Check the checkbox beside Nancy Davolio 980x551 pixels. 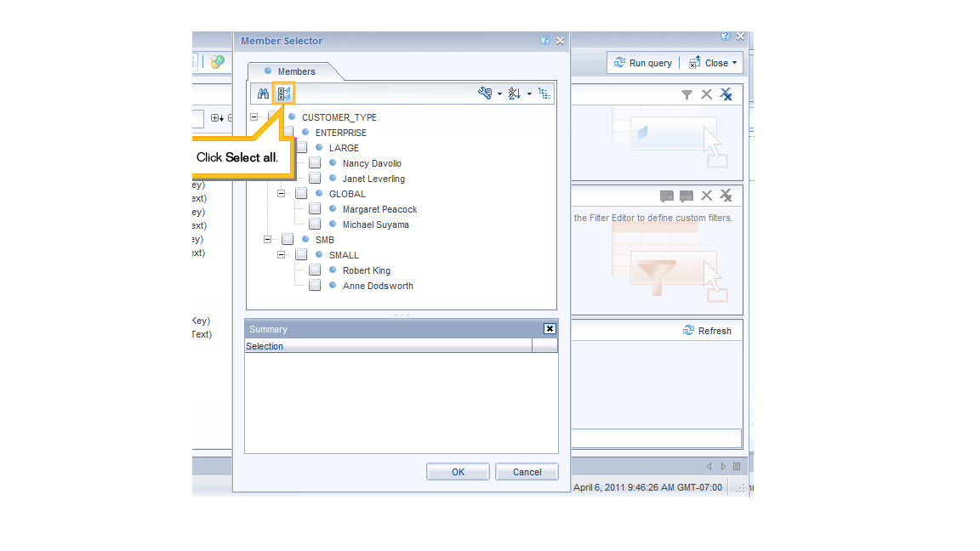315,162
